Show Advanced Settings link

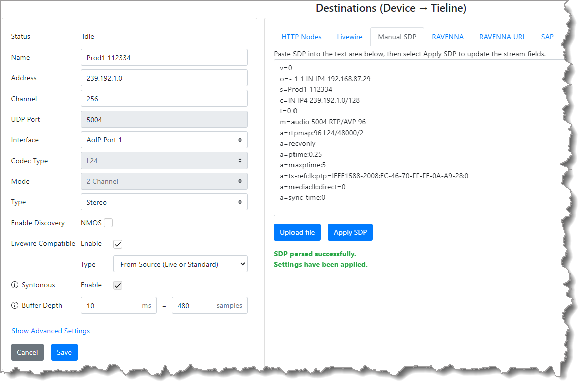click(x=51, y=331)
